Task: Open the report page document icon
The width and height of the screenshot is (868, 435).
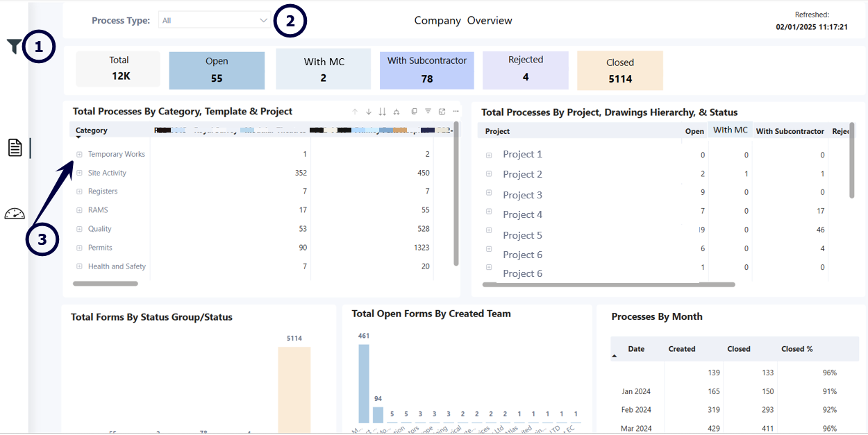Action: click(x=15, y=148)
